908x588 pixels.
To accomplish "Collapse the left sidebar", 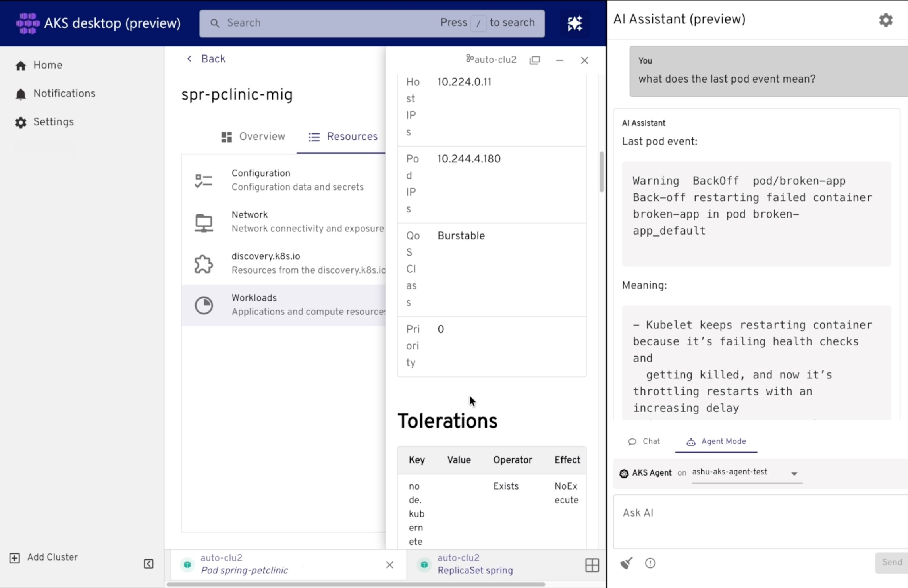I will 148,564.
